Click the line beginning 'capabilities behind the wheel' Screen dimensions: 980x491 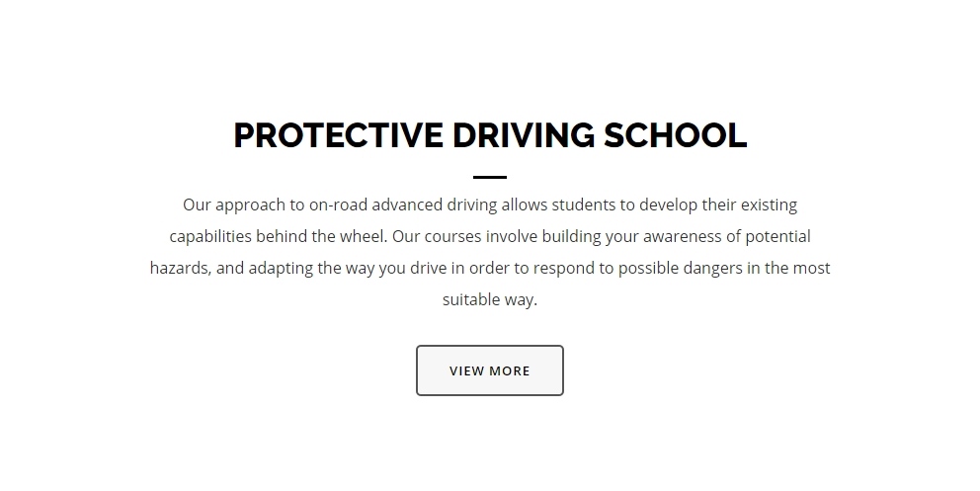point(490,237)
